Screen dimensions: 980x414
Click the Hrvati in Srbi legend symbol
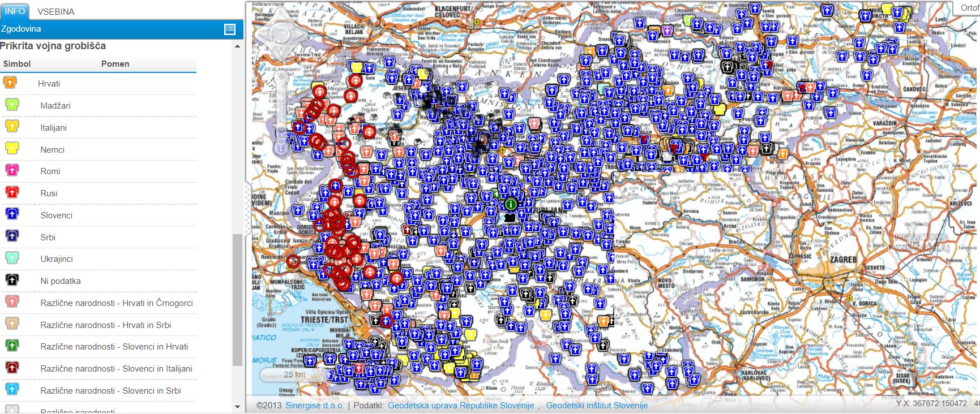(12, 324)
